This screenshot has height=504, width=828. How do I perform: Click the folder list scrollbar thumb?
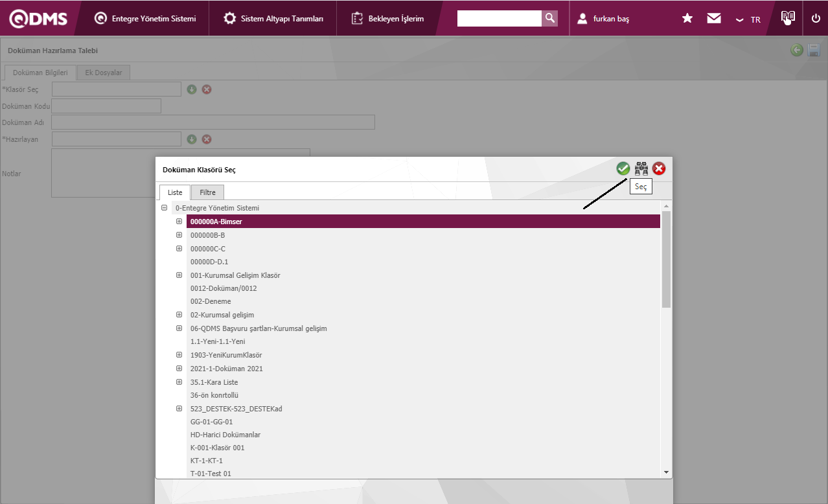coord(666,259)
